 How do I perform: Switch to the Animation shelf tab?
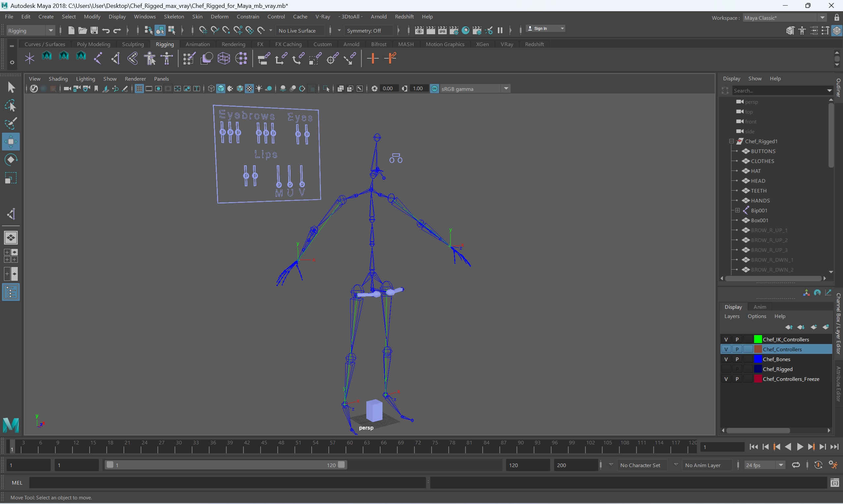point(197,44)
